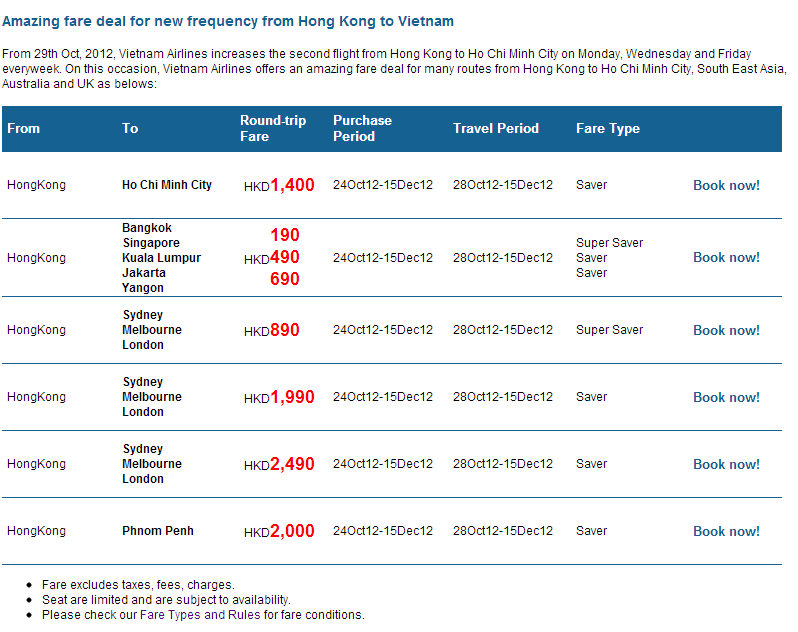Select the Ho Chi Minh City destination text
798x632 pixels.
click(x=167, y=185)
